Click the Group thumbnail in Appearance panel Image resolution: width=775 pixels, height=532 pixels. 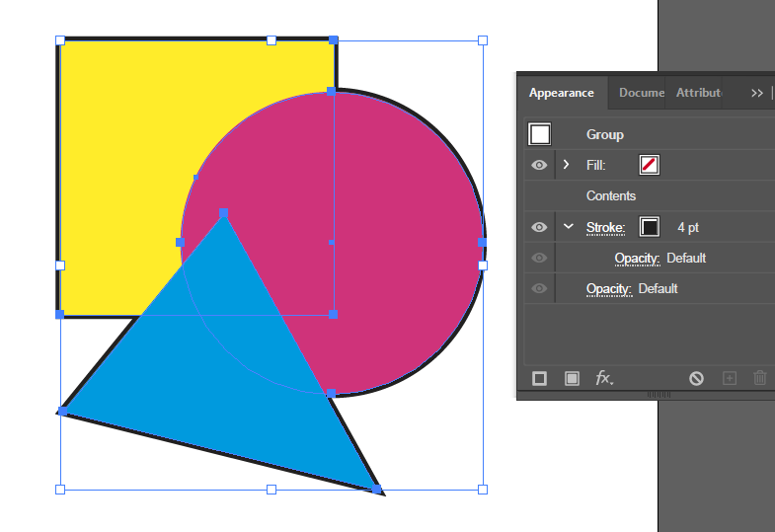click(x=539, y=134)
